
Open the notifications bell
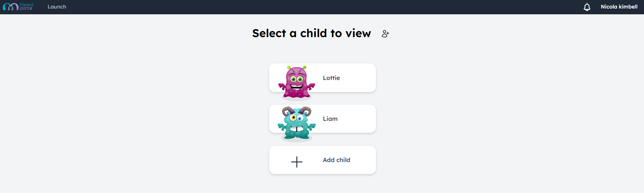tap(587, 7)
